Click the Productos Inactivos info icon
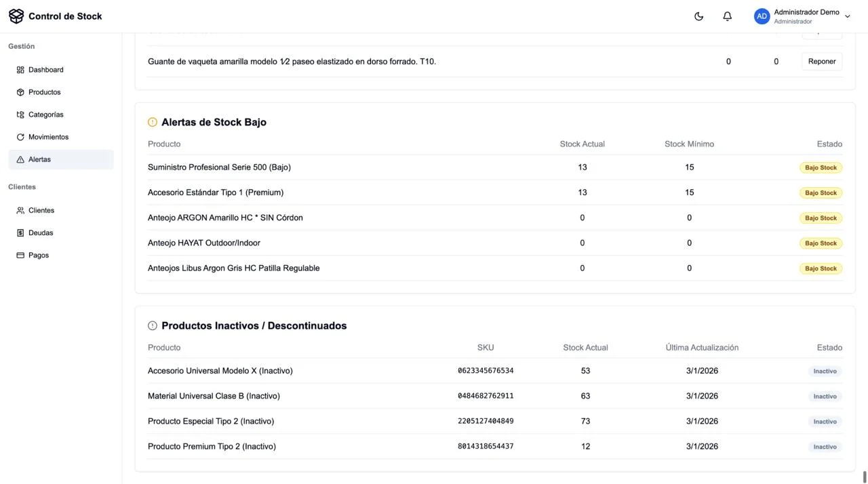The width and height of the screenshot is (868, 484). pyautogui.click(x=153, y=325)
